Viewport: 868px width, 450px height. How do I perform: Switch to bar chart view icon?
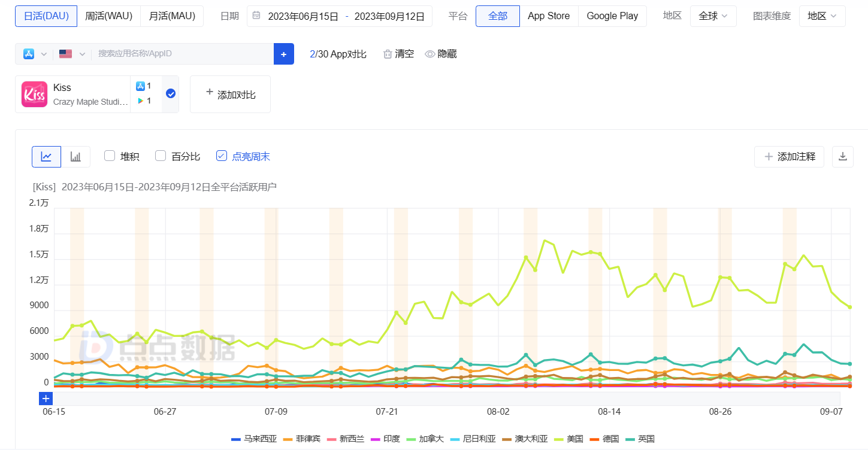pyautogui.click(x=75, y=157)
